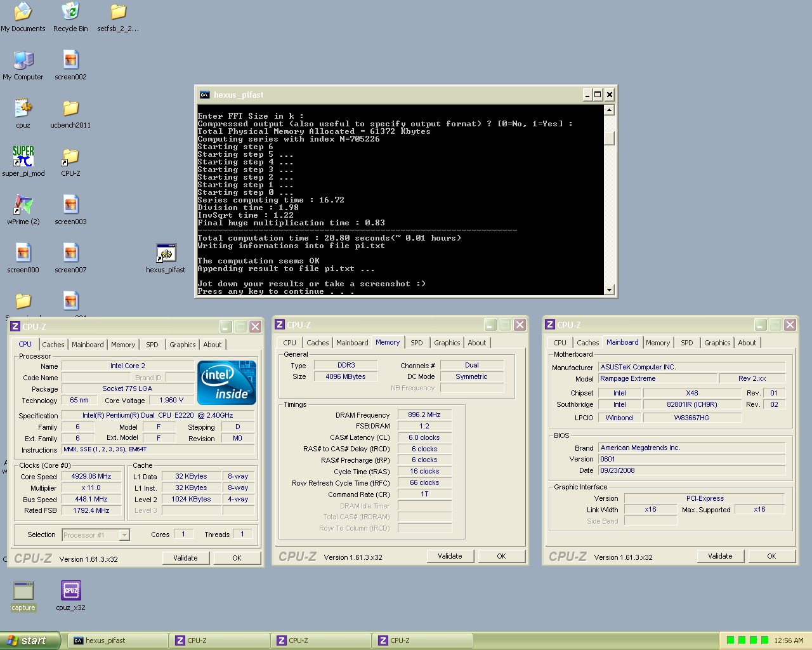Image resolution: width=812 pixels, height=650 pixels.
Task: Select the screen002 image file icon
Action: click(70, 60)
